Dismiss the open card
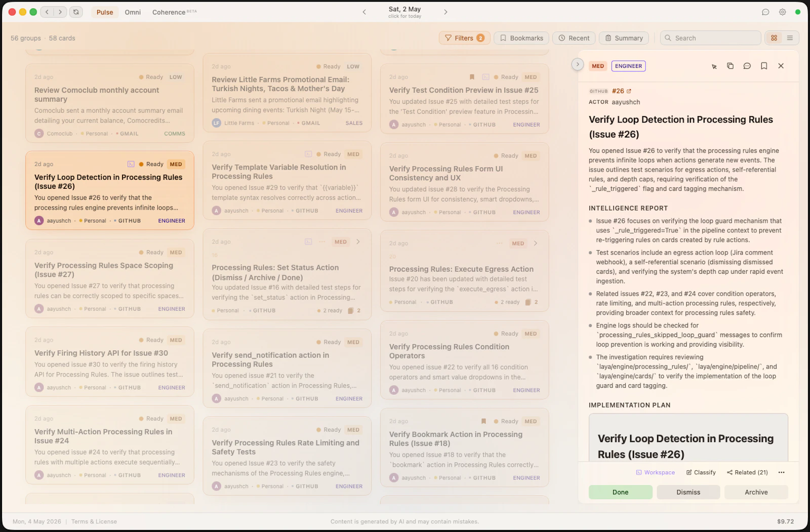 pos(688,492)
